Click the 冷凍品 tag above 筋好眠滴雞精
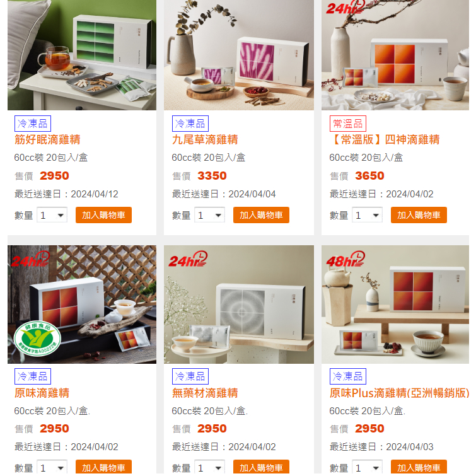476x476 pixels. [x=33, y=124]
